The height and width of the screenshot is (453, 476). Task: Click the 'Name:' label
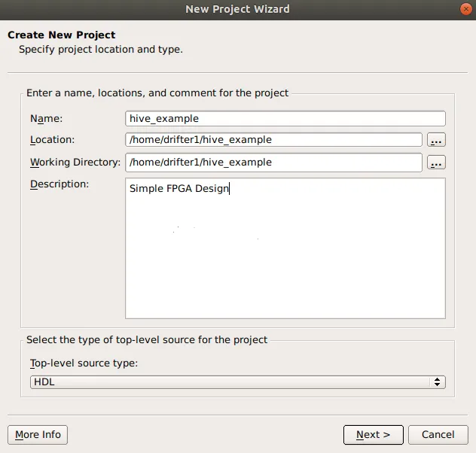pos(46,118)
